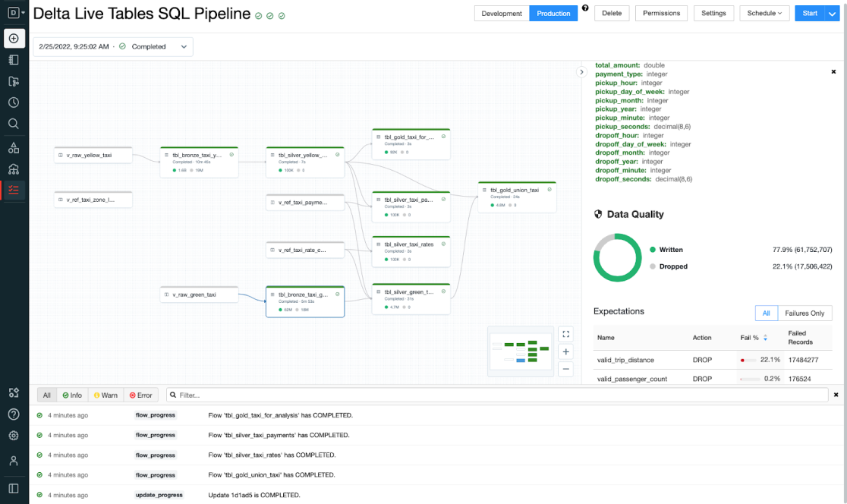
Task: Open the Schedule dropdown
Action: point(764,14)
